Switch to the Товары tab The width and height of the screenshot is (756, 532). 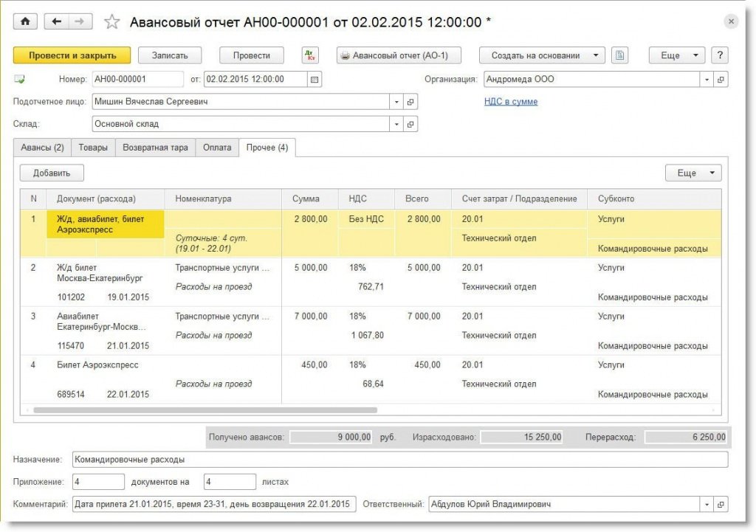tap(93, 148)
